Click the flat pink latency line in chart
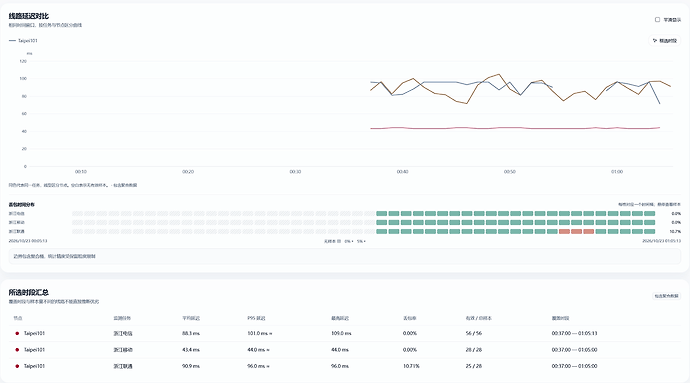 pyautogui.click(x=515, y=128)
